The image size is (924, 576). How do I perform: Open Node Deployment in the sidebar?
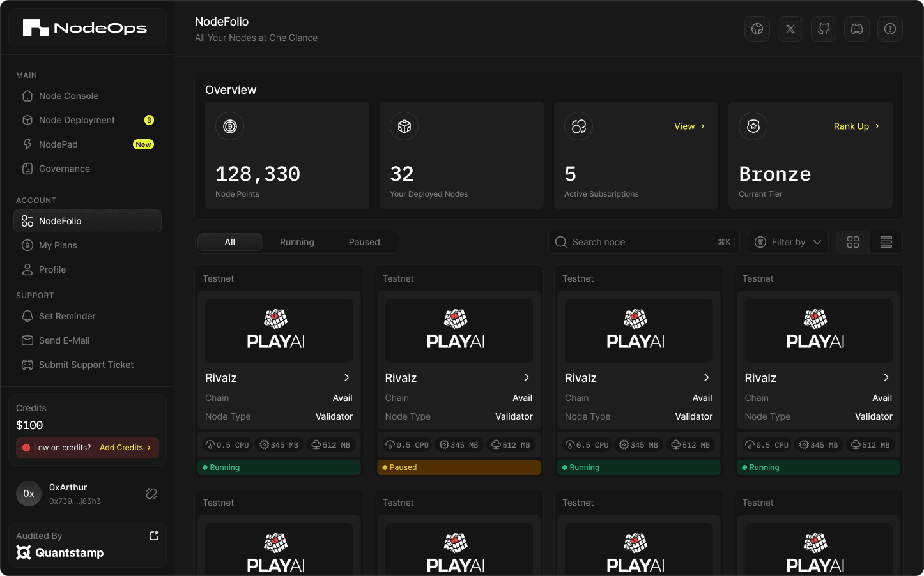88,120
